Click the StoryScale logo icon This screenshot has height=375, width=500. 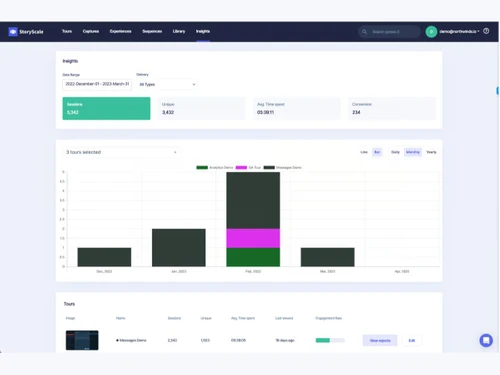(13, 32)
